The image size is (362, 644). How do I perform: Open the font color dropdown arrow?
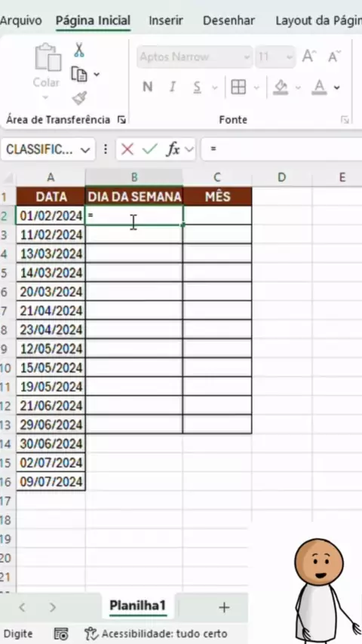pyautogui.click(x=337, y=87)
